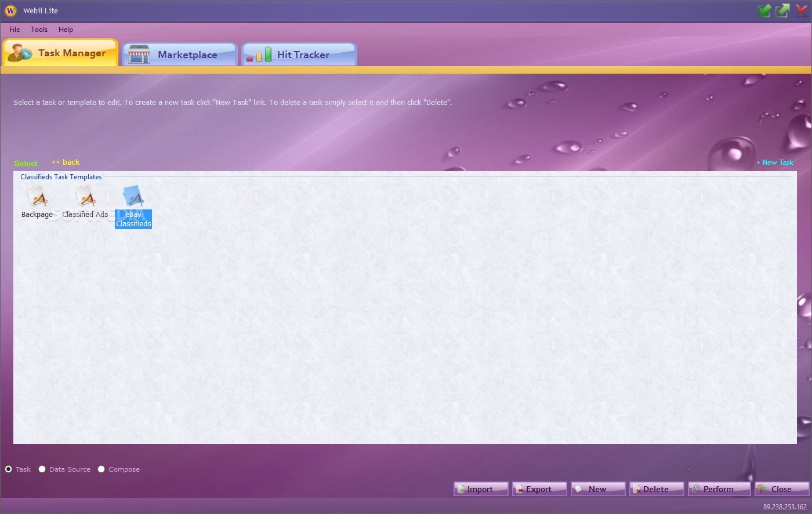
Task: Click the + New Task link
Action: pos(775,162)
